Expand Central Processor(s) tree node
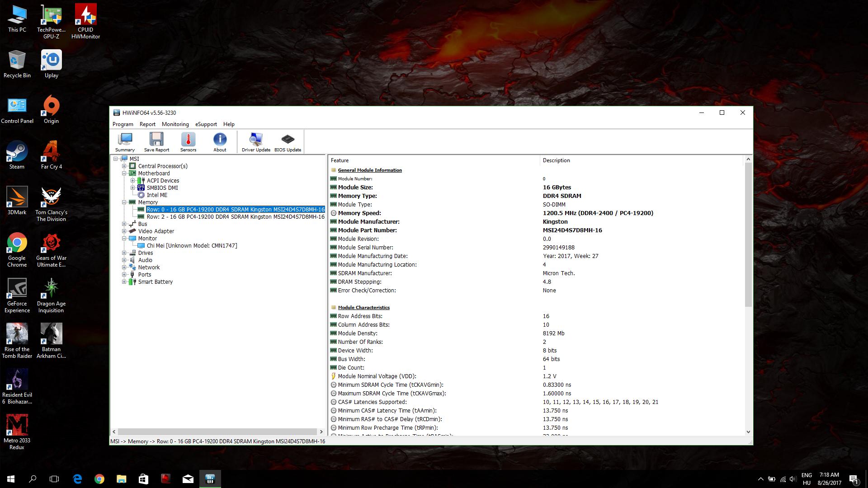 click(124, 166)
